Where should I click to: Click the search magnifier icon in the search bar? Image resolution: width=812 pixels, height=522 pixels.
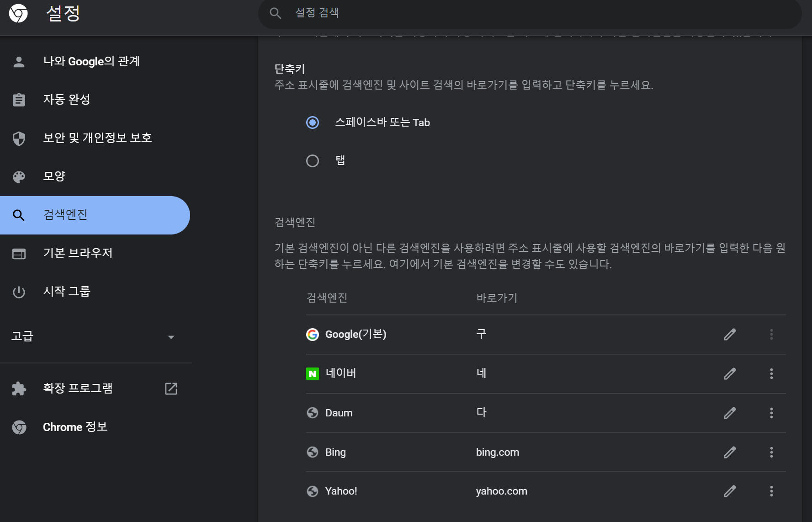[275, 13]
